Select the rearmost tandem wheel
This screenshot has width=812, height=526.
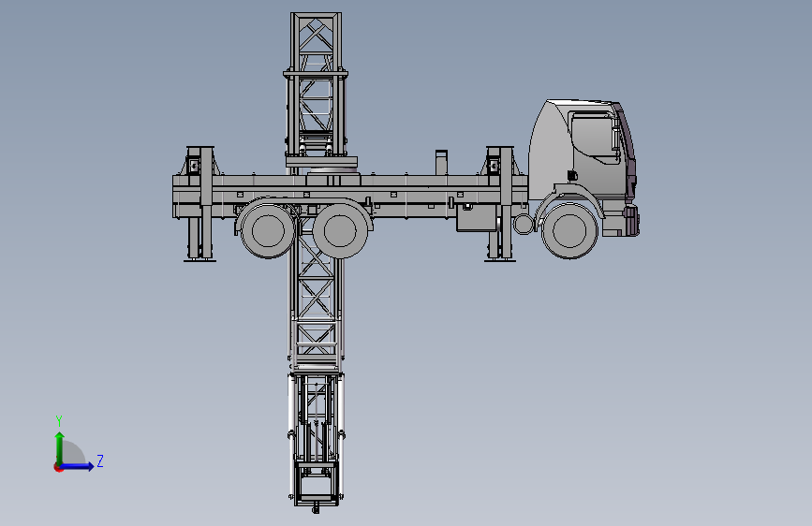pyautogui.click(x=267, y=230)
